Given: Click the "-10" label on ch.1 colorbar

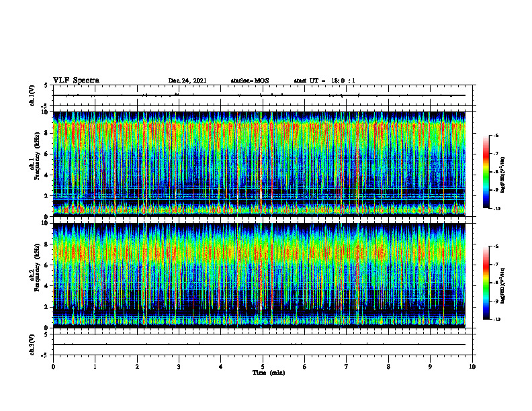Looking at the screenshot, I should click(x=496, y=209).
